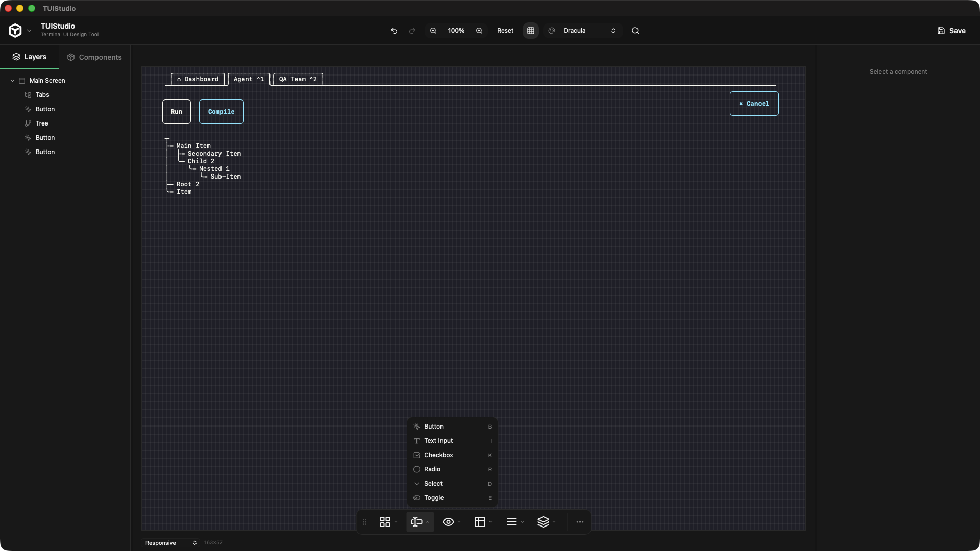Open the layout grid tool at bottom
This screenshot has width=980, height=551.
pyautogui.click(x=481, y=522)
